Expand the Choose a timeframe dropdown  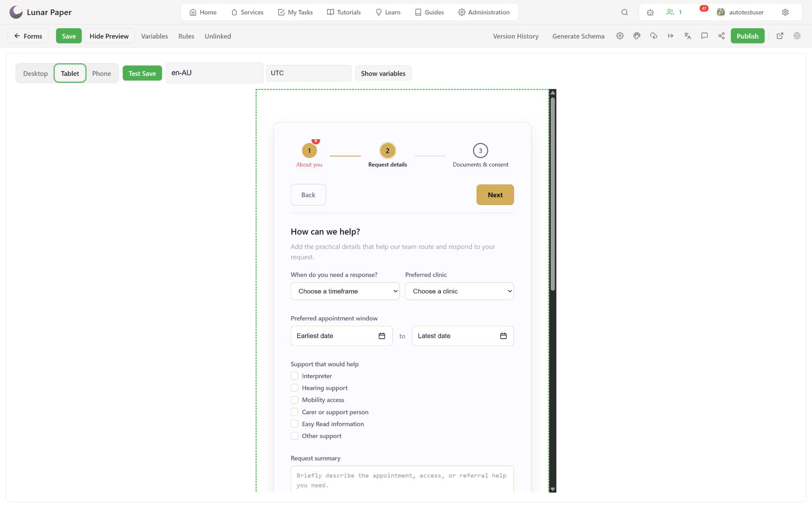click(x=345, y=291)
